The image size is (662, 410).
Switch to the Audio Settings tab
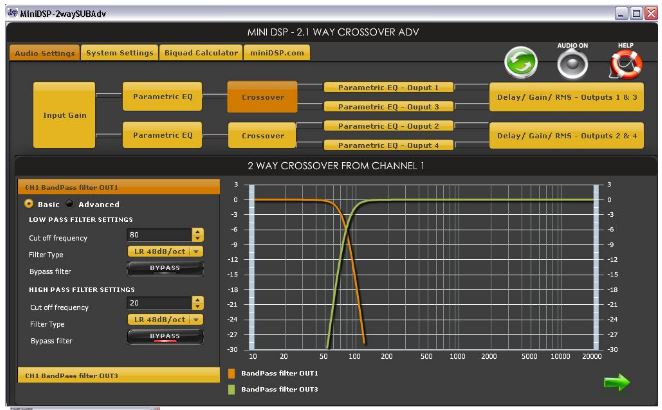tap(44, 53)
